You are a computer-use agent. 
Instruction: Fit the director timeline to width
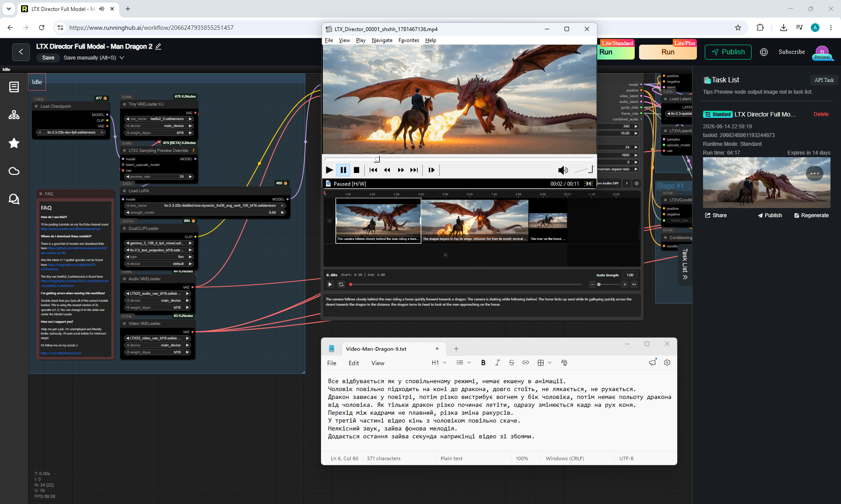coord(634,285)
